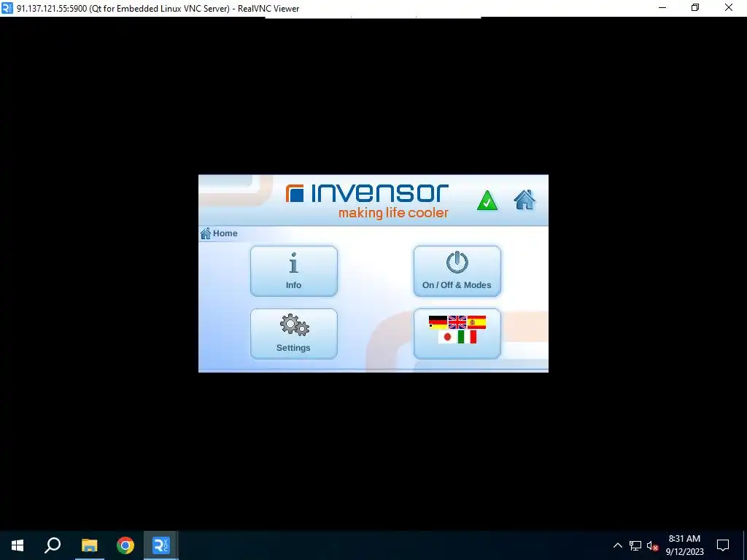The width and height of the screenshot is (747, 560).
Task: Click the RealVNC icon in title bar
Action: click(7, 8)
